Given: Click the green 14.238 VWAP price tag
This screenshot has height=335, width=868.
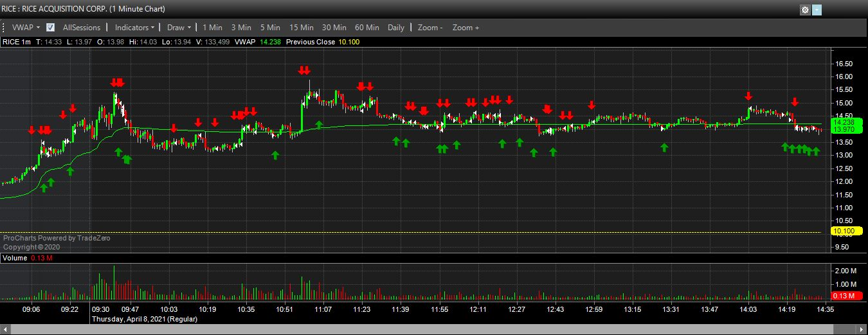Looking at the screenshot, I should pyautogui.click(x=843, y=122).
